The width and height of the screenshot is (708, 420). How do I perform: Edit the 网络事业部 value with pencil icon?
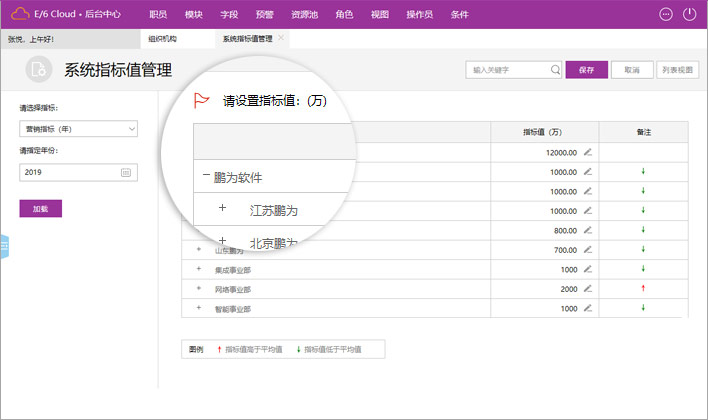[588, 289]
